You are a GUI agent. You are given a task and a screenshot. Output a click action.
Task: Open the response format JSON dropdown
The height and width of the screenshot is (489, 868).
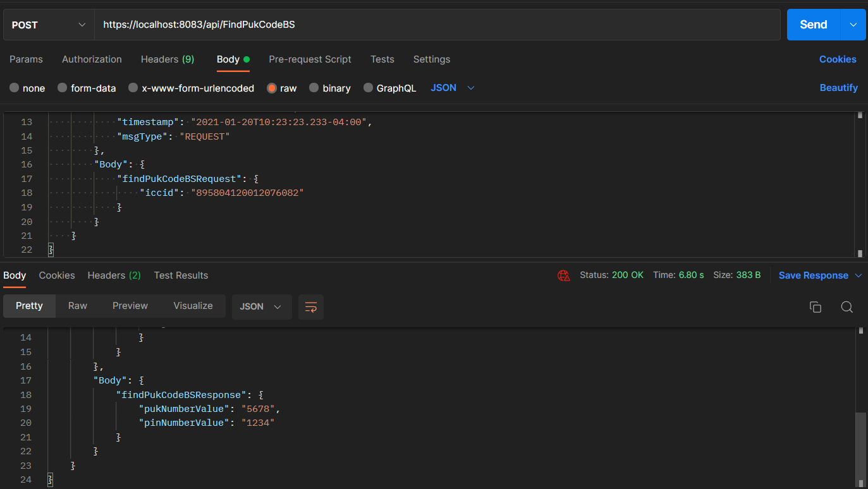tap(261, 306)
